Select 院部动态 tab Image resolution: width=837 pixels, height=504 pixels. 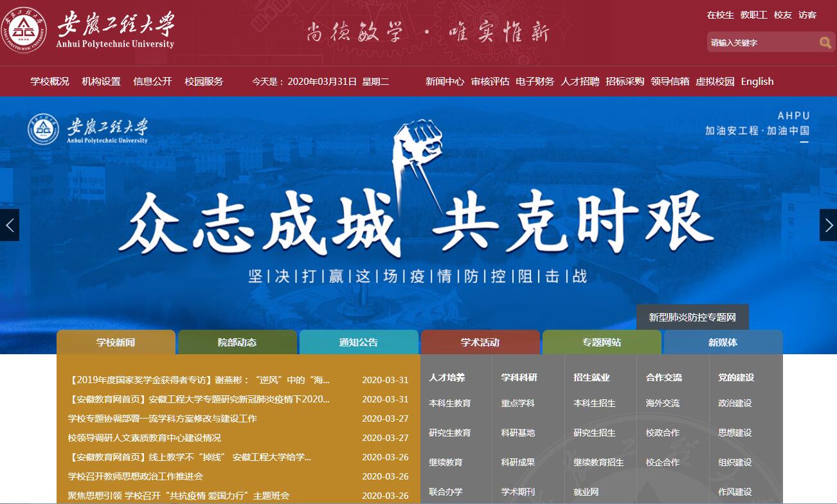pos(237,342)
